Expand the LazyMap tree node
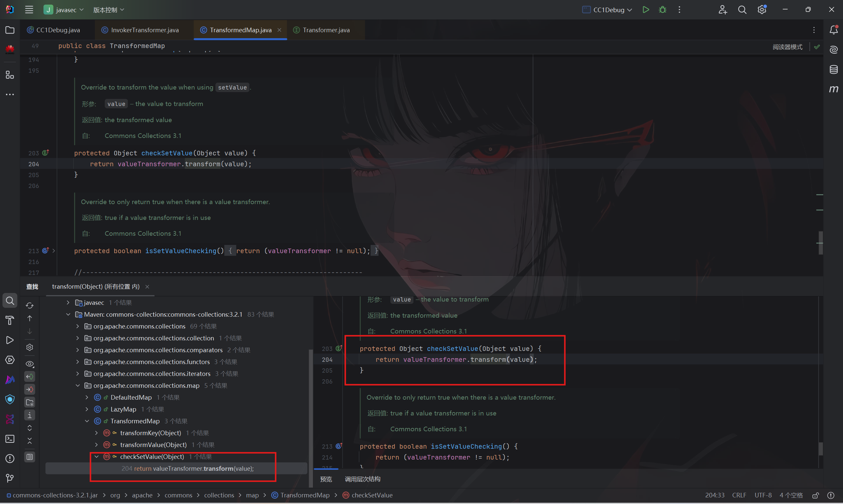 87,409
